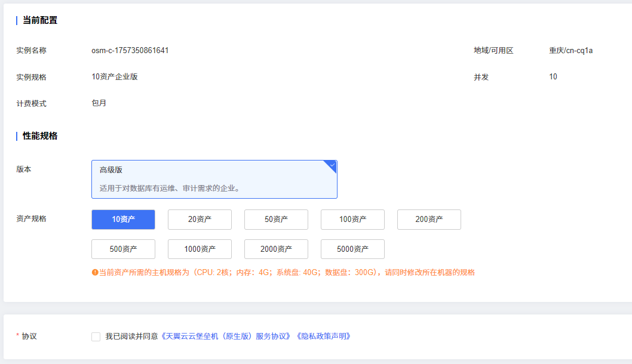Pick the 100资产 asset size
Viewport: 632px width, 364px height.
click(x=352, y=220)
